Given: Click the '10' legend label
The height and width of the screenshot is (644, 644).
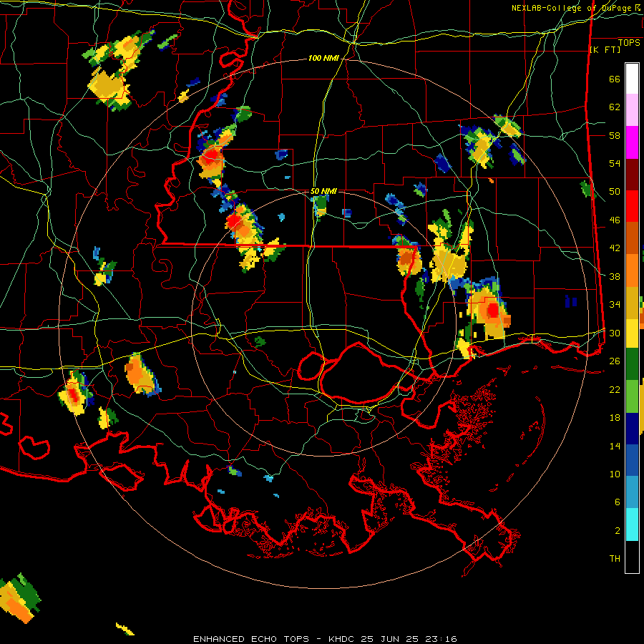Looking at the screenshot, I should [x=615, y=474].
